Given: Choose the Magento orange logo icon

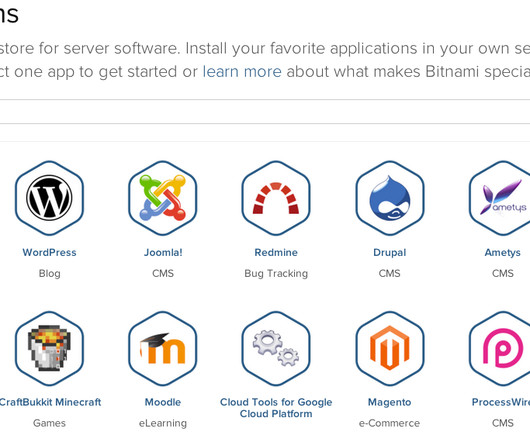Looking at the screenshot, I should [390, 348].
